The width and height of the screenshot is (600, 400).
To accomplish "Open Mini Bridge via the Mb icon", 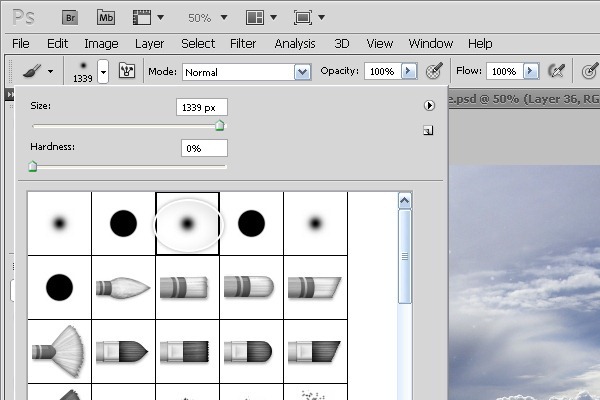I will (x=106, y=17).
